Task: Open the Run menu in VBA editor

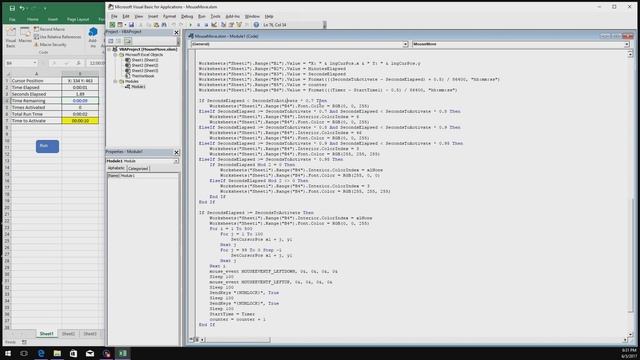Action: 202,16
